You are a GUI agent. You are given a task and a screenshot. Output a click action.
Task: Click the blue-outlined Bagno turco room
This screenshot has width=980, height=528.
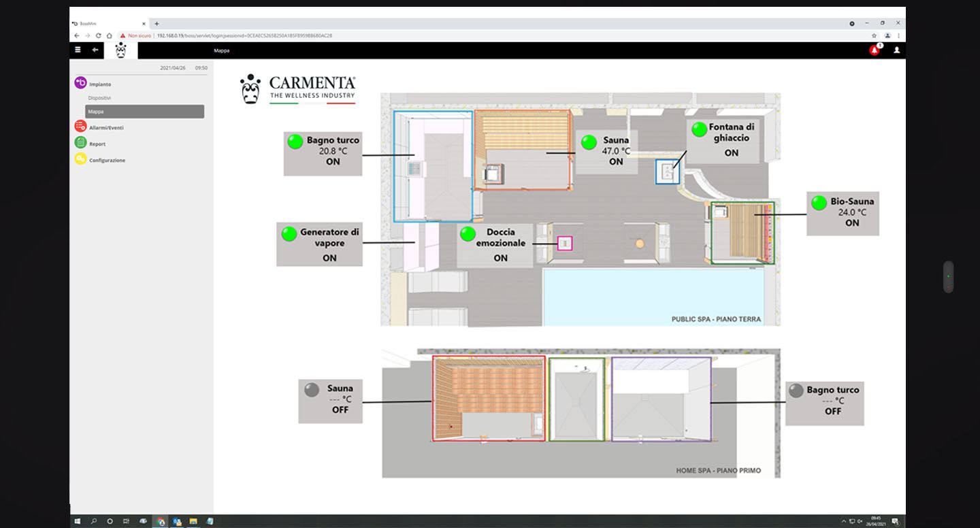coord(434,166)
